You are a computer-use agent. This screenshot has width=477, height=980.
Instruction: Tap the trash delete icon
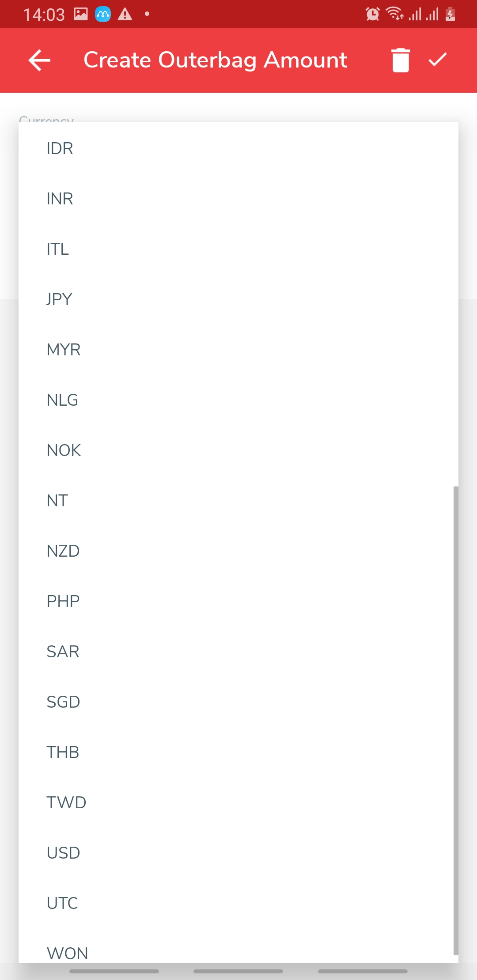[401, 60]
